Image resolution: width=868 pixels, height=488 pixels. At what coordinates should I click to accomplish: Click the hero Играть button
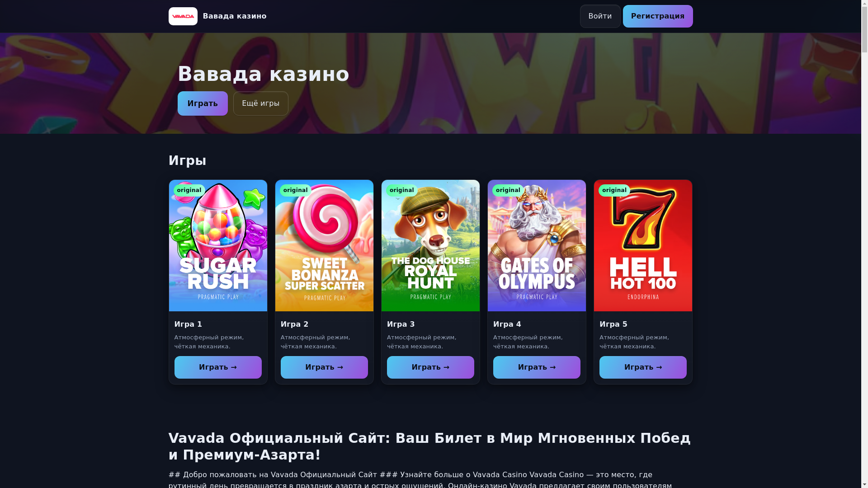(203, 103)
